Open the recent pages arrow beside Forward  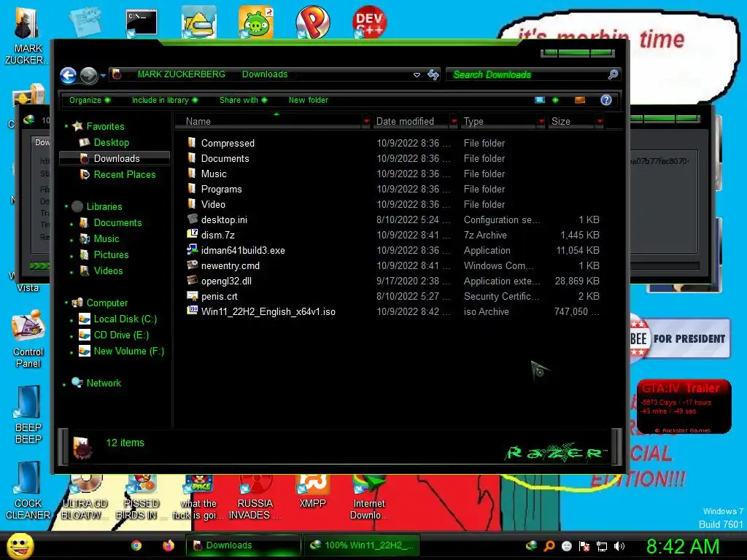103,75
